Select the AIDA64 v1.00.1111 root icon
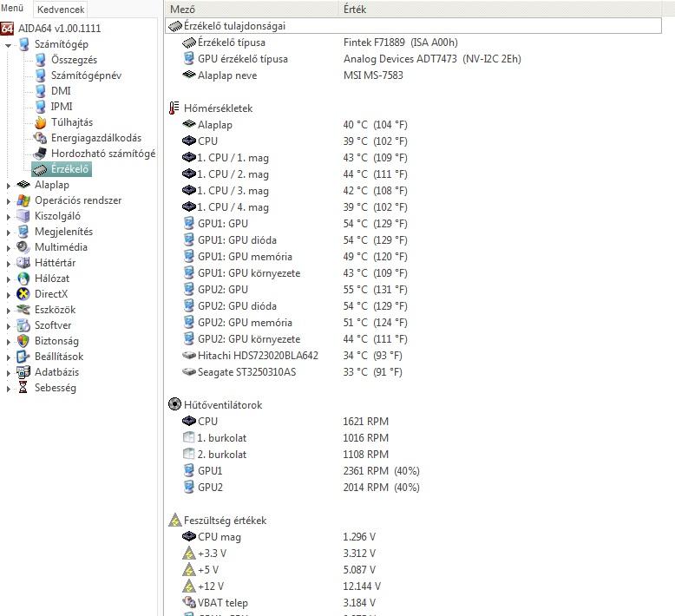 click(7, 29)
